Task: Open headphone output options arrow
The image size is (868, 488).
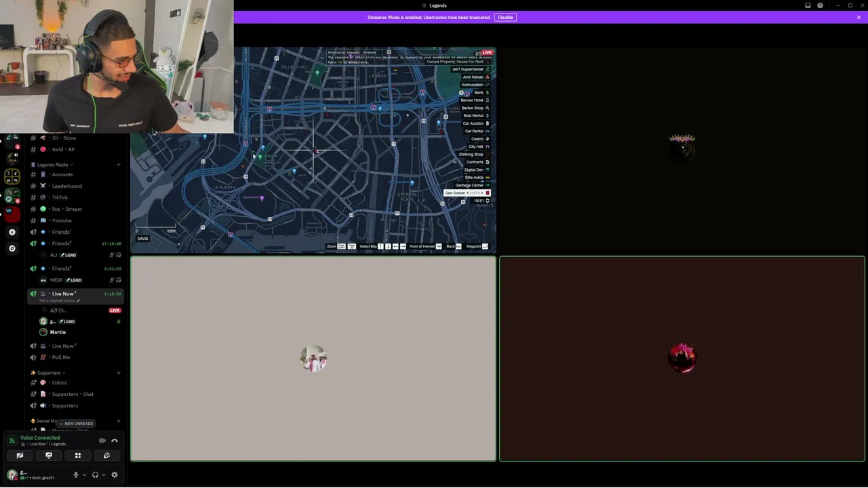Action: tap(103, 475)
